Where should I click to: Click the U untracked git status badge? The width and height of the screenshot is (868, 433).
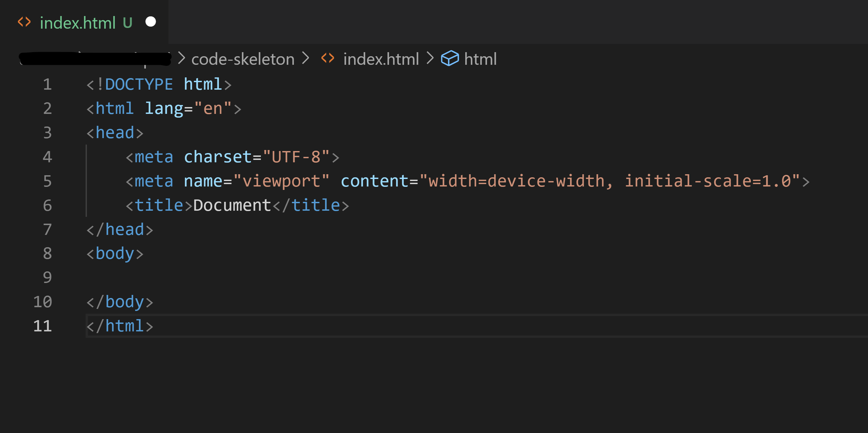click(x=128, y=23)
